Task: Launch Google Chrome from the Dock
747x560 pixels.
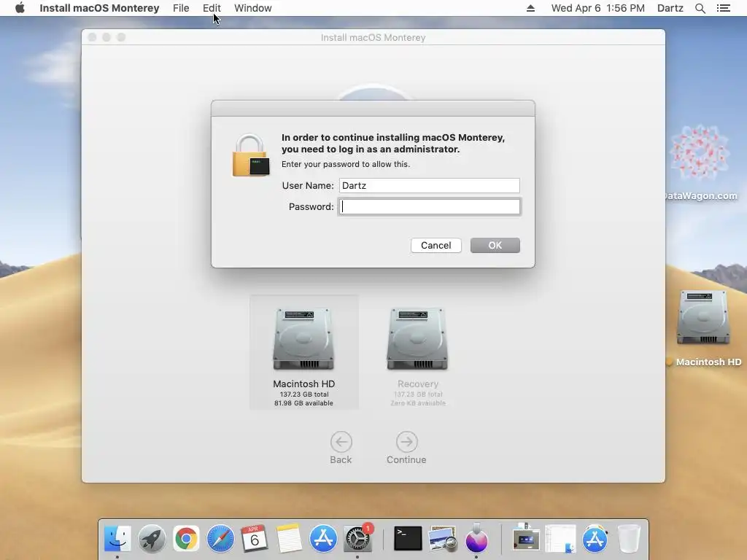Action: (x=186, y=539)
